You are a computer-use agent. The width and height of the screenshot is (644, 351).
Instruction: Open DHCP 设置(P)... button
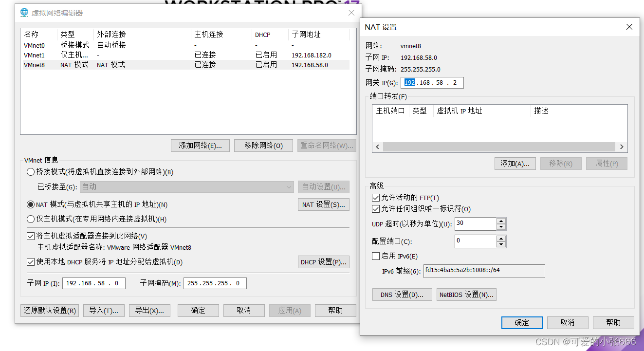click(x=324, y=262)
